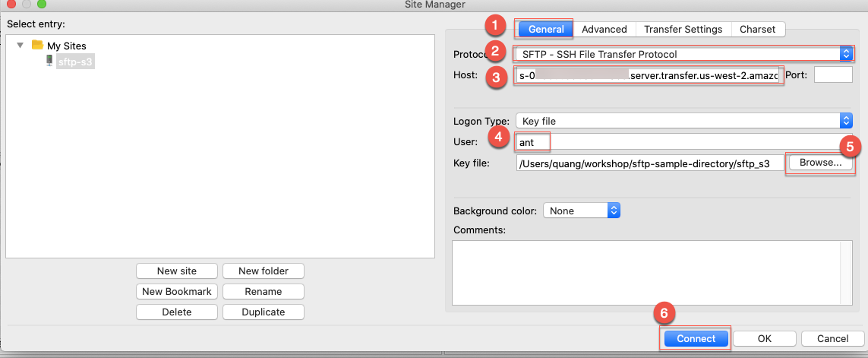
Task: Switch to the Advanced tab
Action: 604,30
